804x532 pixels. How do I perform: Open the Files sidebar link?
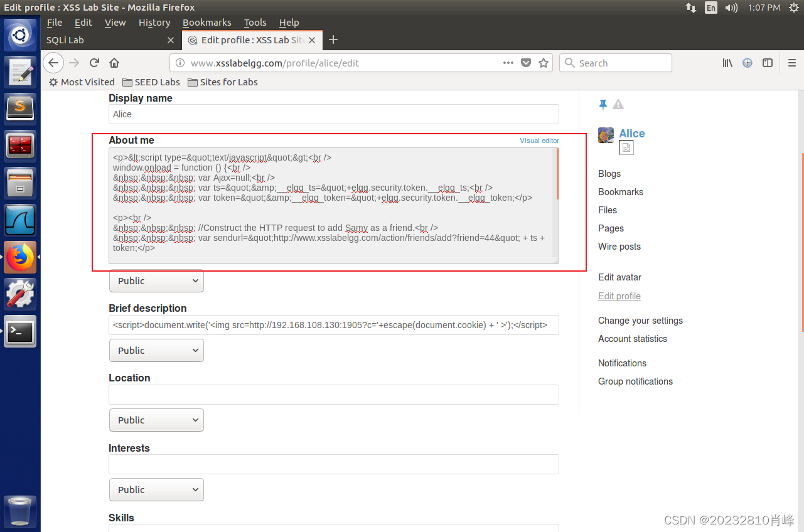(x=608, y=210)
